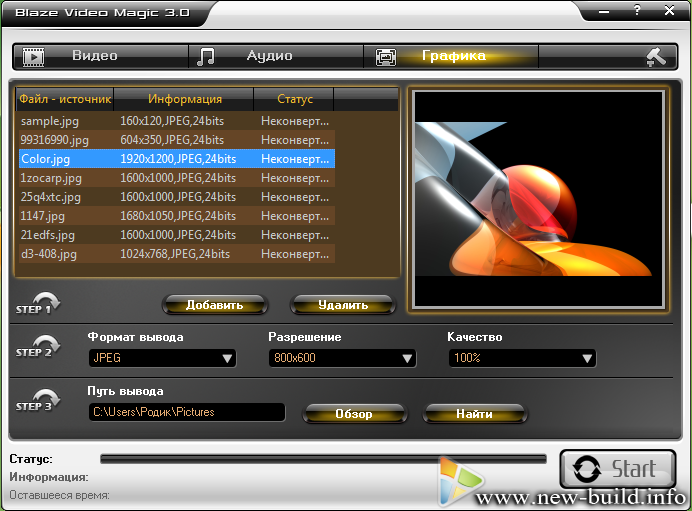Select the 1zocarp.jpg file row
This screenshot has width=692, height=511.
point(177,178)
